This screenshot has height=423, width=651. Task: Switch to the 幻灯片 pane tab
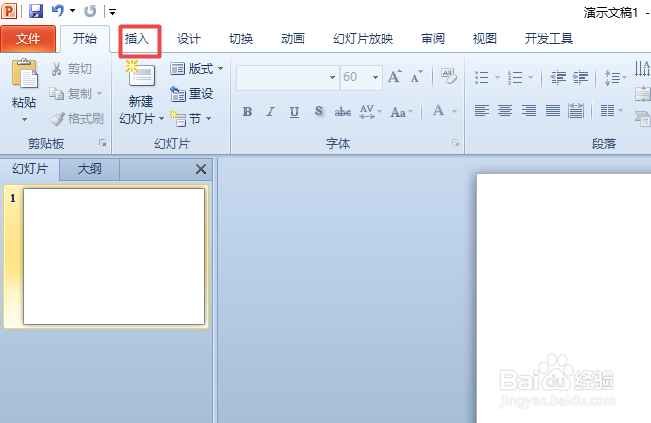(x=30, y=169)
